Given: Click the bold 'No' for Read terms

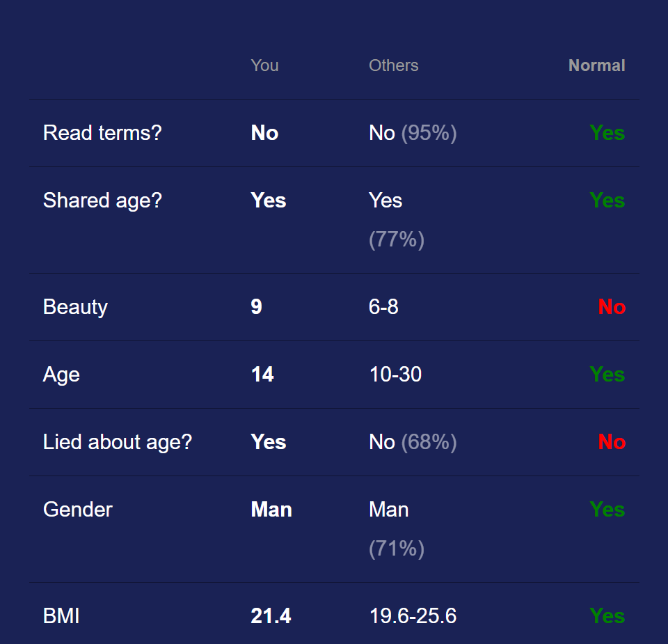Looking at the screenshot, I should point(264,133).
